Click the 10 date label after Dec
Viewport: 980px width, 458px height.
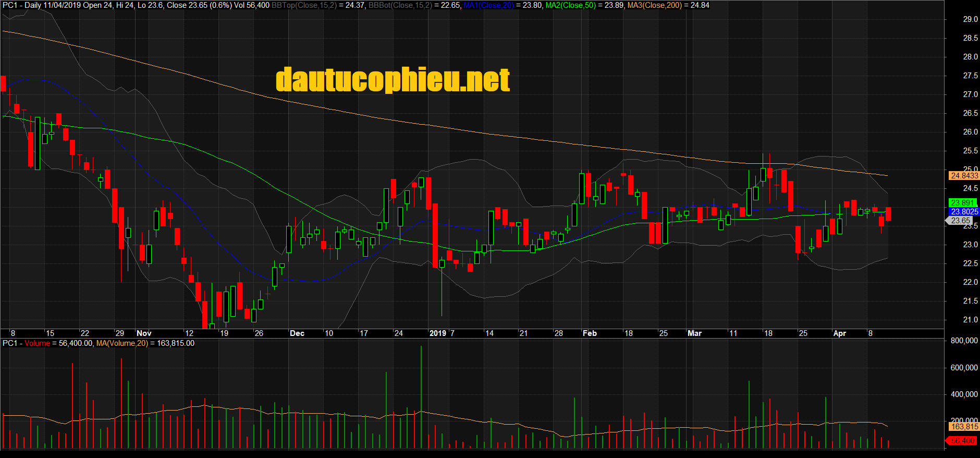pos(329,333)
